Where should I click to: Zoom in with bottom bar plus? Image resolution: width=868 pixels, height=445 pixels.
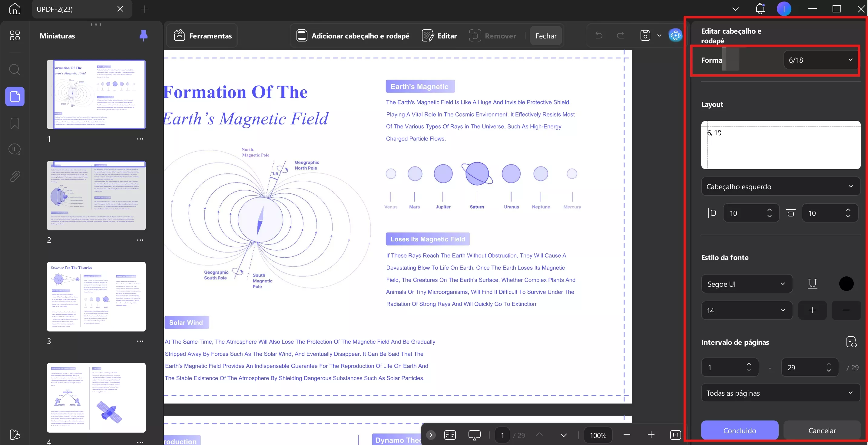coord(651,435)
